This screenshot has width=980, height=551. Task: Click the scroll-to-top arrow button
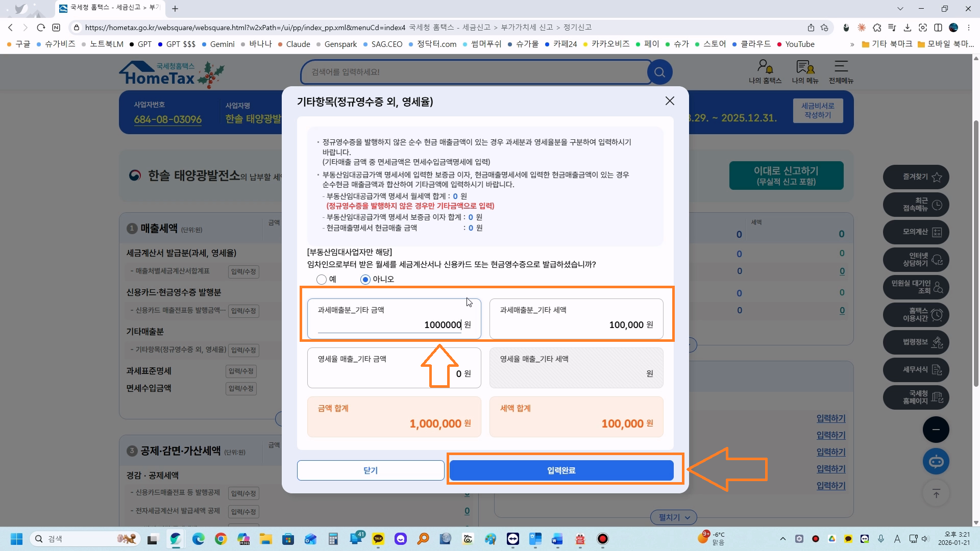point(936,494)
